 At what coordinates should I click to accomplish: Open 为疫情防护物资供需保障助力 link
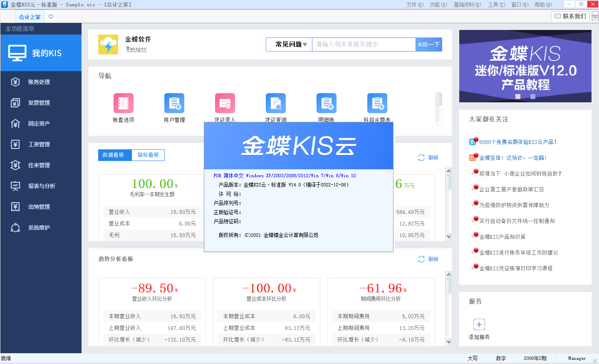[x=514, y=205]
